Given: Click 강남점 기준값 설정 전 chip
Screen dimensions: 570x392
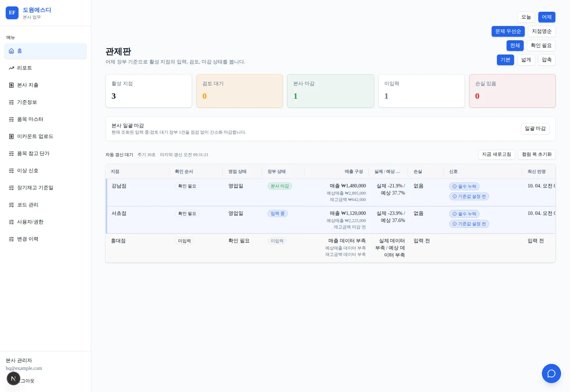Looking at the screenshot, I should [x=469, y=196].
